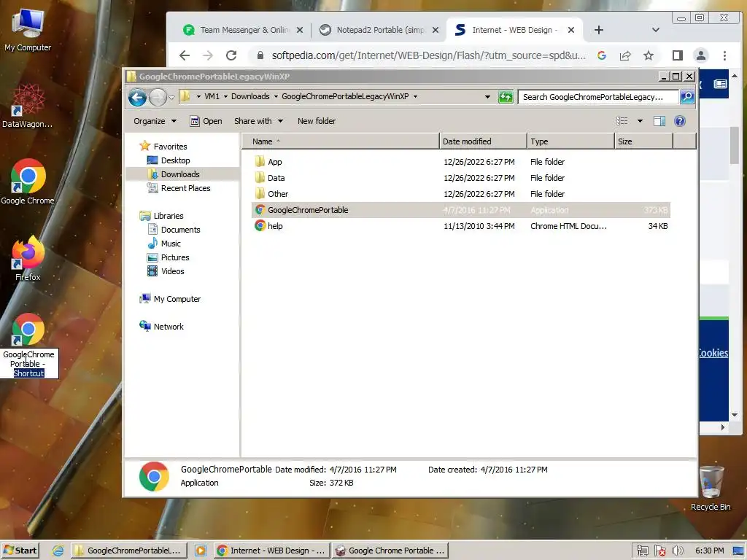Viewport: 747px width, 560px height.
Task: Go back in the Explorer window
Action: tap(138, 98)
